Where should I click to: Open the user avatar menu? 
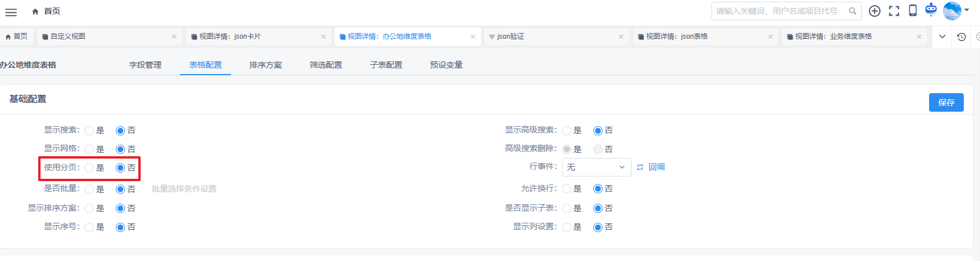coord(952,10)
